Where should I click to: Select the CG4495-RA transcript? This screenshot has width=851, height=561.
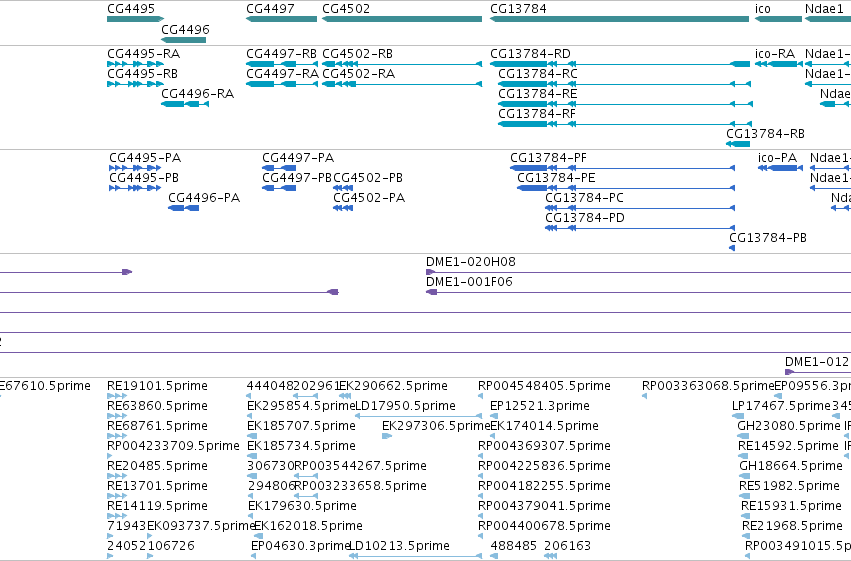click(x=135, y=64)
